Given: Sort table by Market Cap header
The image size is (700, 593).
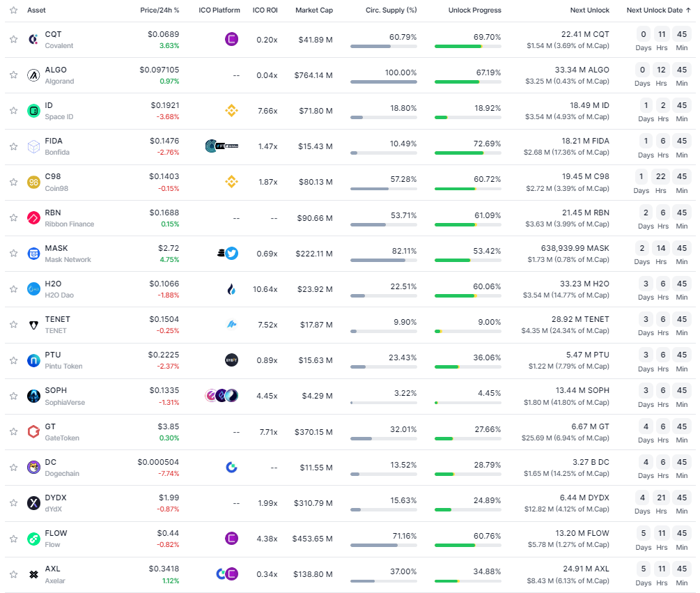Looking at the screenshot, I should click(x=313, y=10).
